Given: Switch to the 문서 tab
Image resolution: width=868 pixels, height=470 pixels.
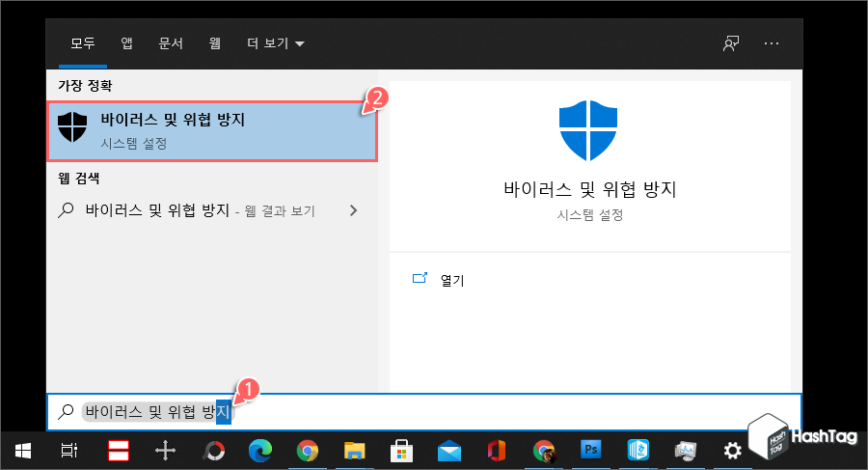Looking at the screenshot, I should (x=171, y=43).
